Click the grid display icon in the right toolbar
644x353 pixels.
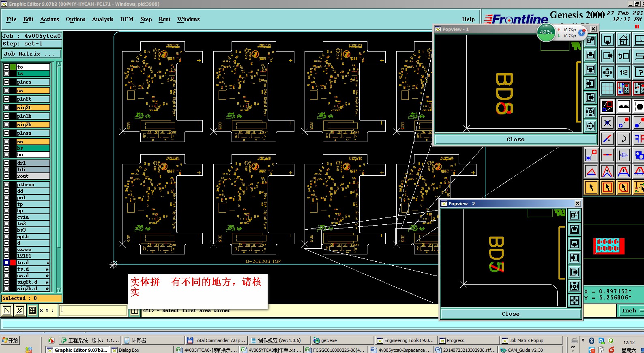(608, 88)
